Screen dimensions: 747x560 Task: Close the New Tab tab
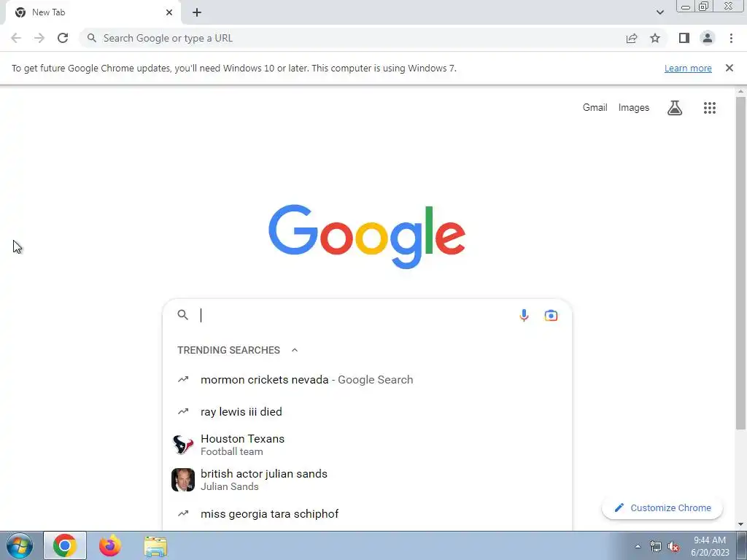(x=169, y=12)
